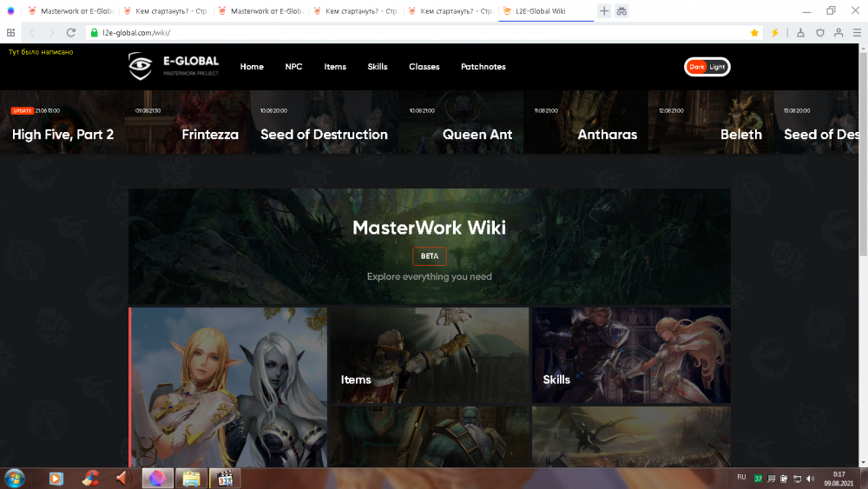Image resolution: width=868 pixels, height=489 pixels.
Task: Open the Windows Start menu
Action: click(x=15, y=478)
